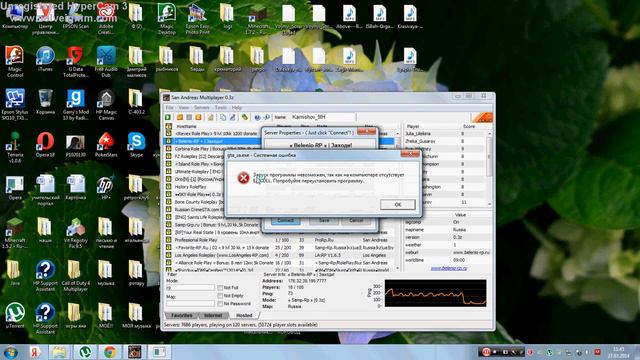Open Free Audio Dub desktop icon
The height and width of the screenshot is (360, 640).
[x=106, y=62]
